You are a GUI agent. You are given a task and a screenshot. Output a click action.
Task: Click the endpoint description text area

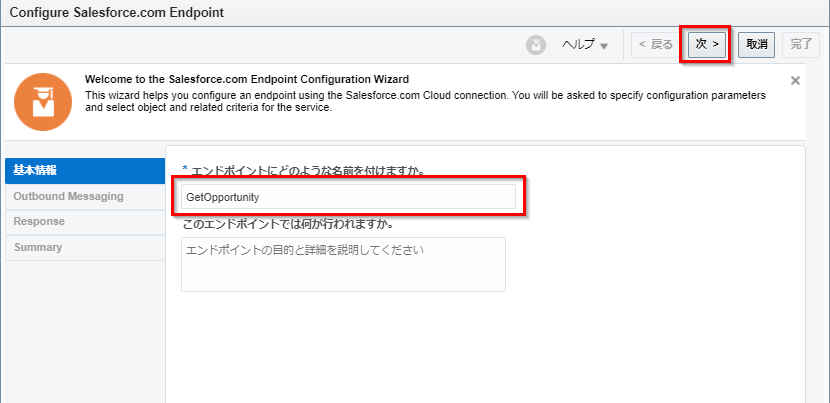pyautogui.click(x=343, y=264)
